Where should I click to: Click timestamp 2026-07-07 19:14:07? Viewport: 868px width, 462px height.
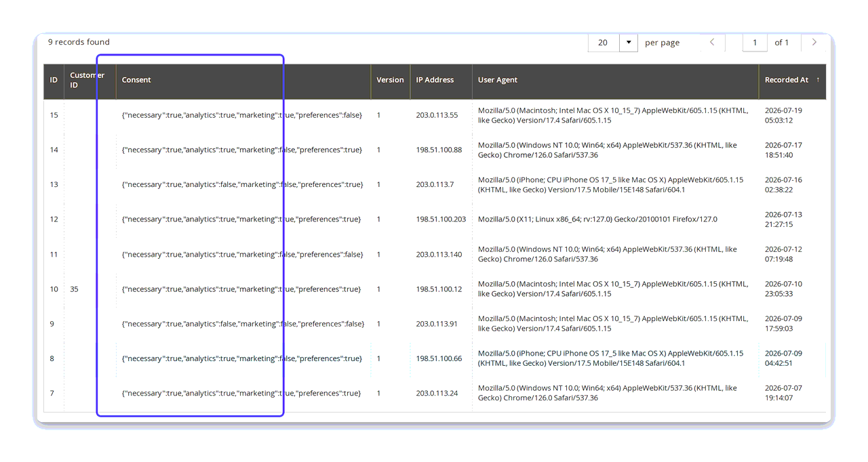[783, 393]
